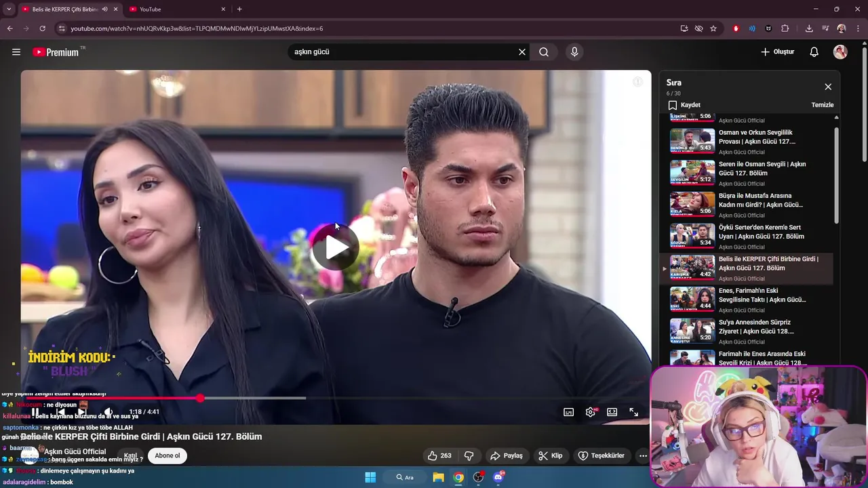Enter fullscreen mode

(633, 412)
